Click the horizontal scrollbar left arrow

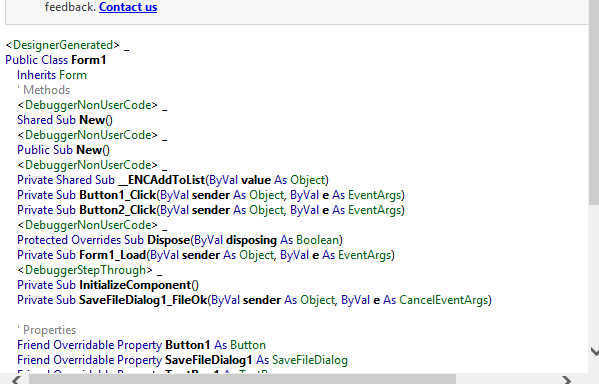[x=16, y=380]
